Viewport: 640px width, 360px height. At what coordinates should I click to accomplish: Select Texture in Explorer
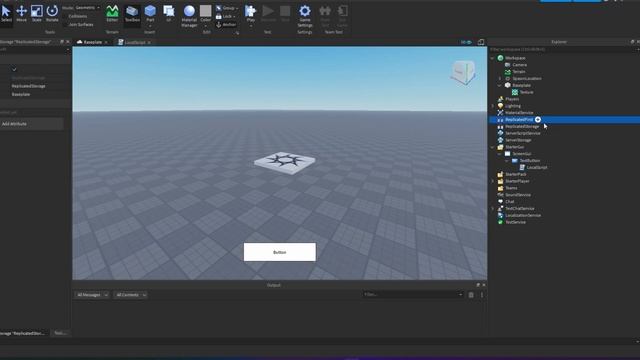526,92
